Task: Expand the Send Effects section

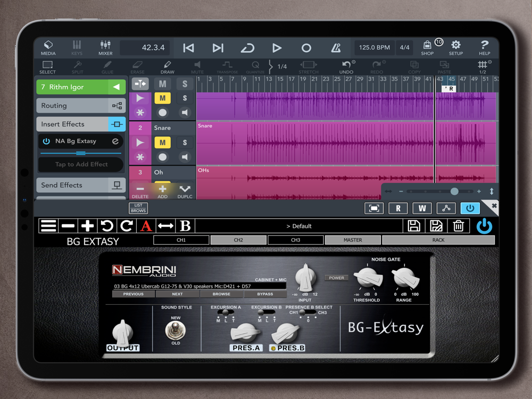Action: (x=81, y=185)
